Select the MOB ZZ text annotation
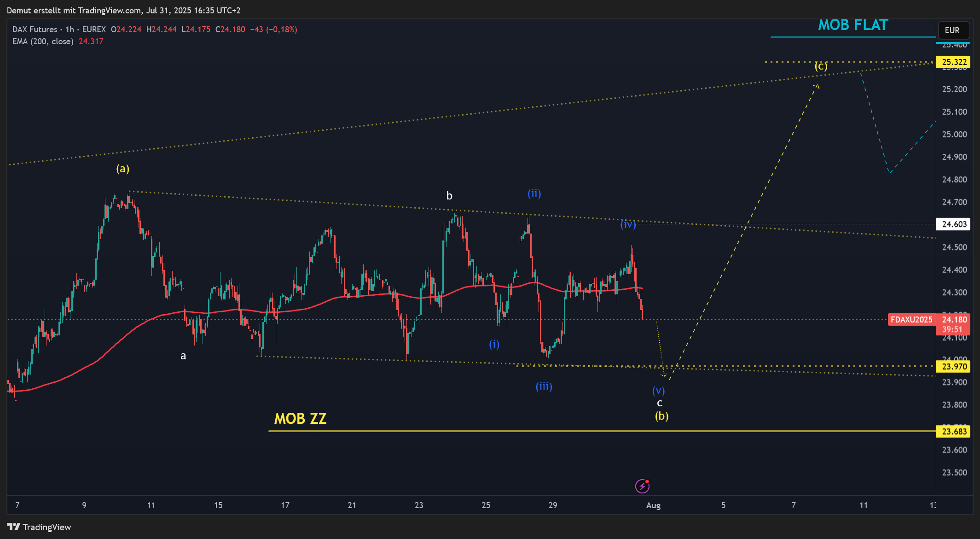The height and width of the screenshot is (539, 980). coord(300,418)
